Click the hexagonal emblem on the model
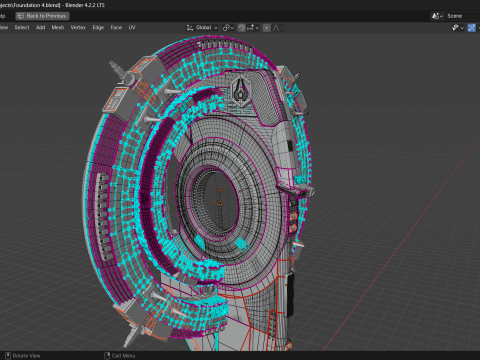Screen dimensions: 480x360 click(x=240, y=91)
